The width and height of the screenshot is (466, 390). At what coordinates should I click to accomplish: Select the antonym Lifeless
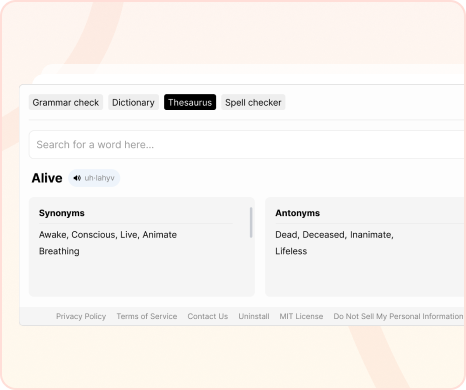pyautogui.click(x=291, y=251)
